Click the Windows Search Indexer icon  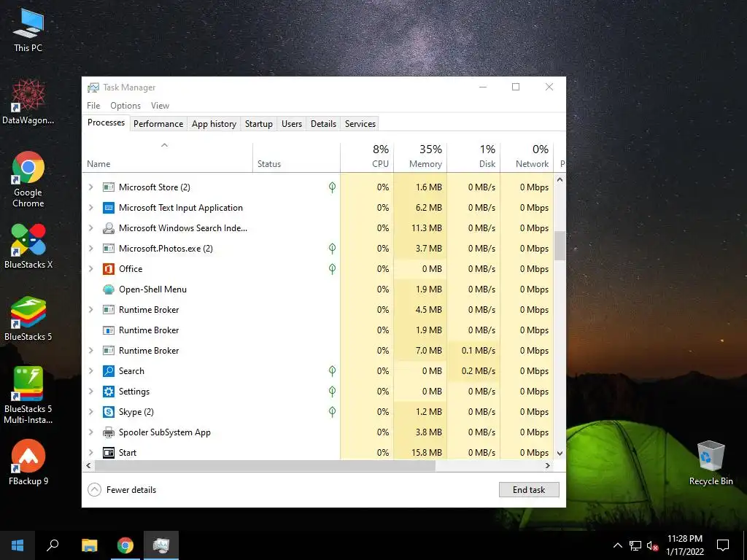109,228
